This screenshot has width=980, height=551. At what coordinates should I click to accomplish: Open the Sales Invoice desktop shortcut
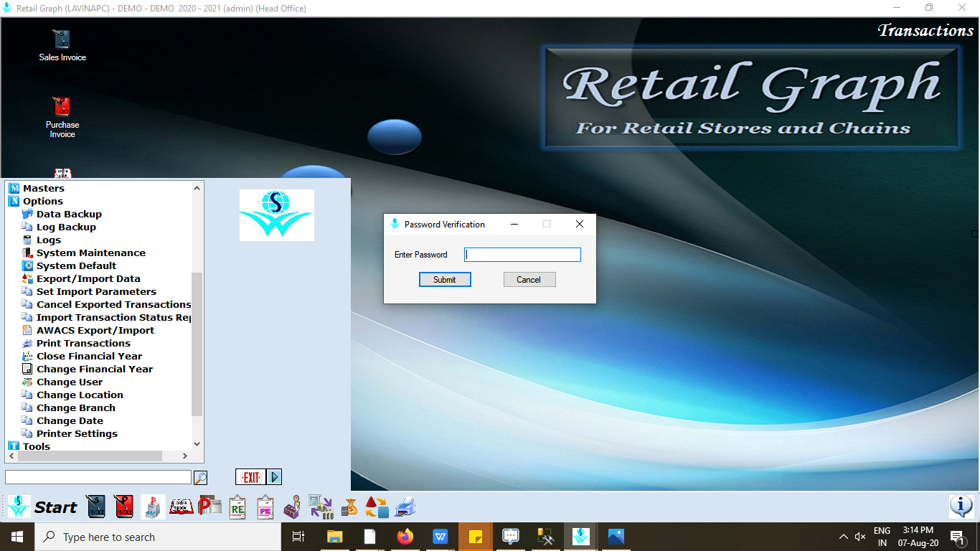[62, 45]
